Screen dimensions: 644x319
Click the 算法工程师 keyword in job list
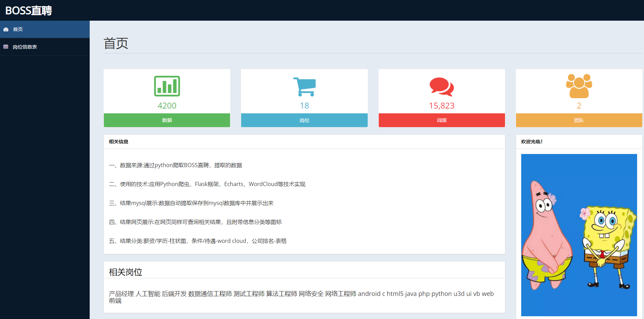coord(281,294)
